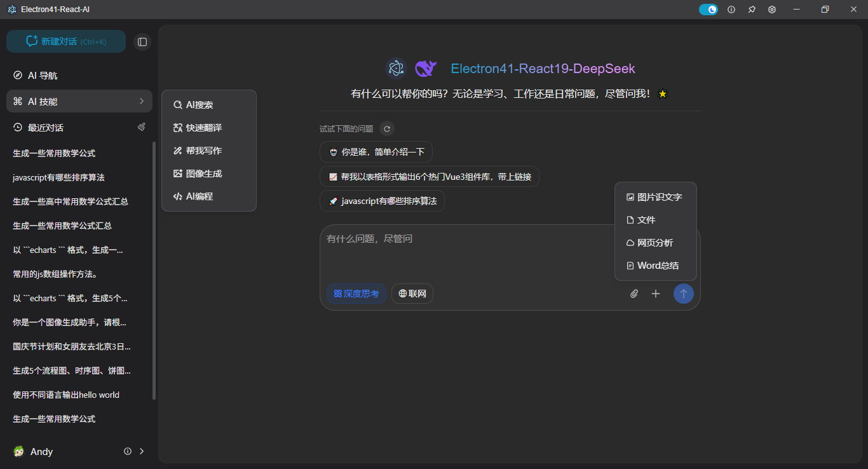Click the info icon beside Andy

[x=128, y=451]
